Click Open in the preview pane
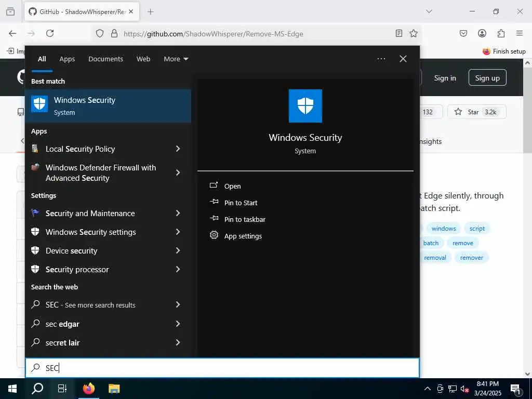 click(x=232, y=187)
